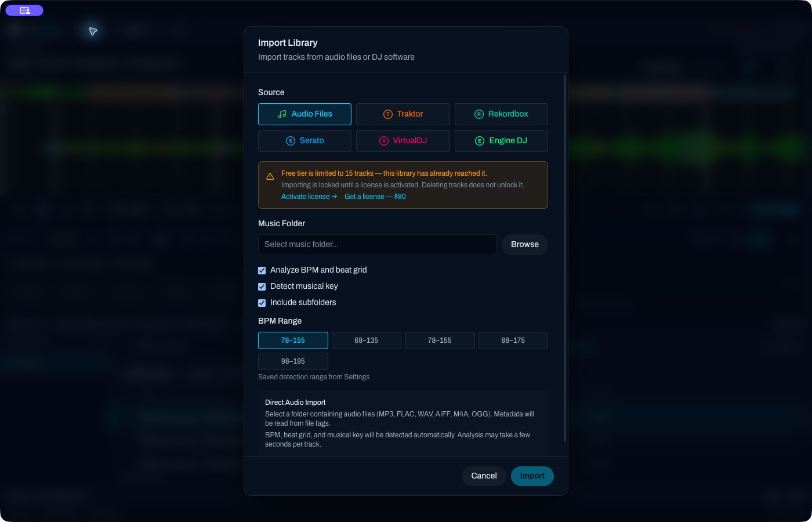Click the Browse button
The width and height of the screenshot is (812, 522).
click(525, 245)
